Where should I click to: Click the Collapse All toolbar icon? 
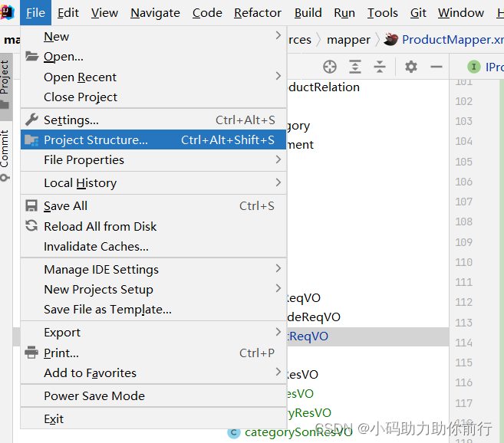pos(380,67)
